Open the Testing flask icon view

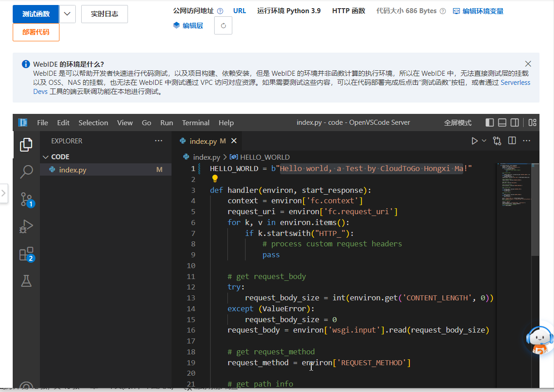[26, 281]
